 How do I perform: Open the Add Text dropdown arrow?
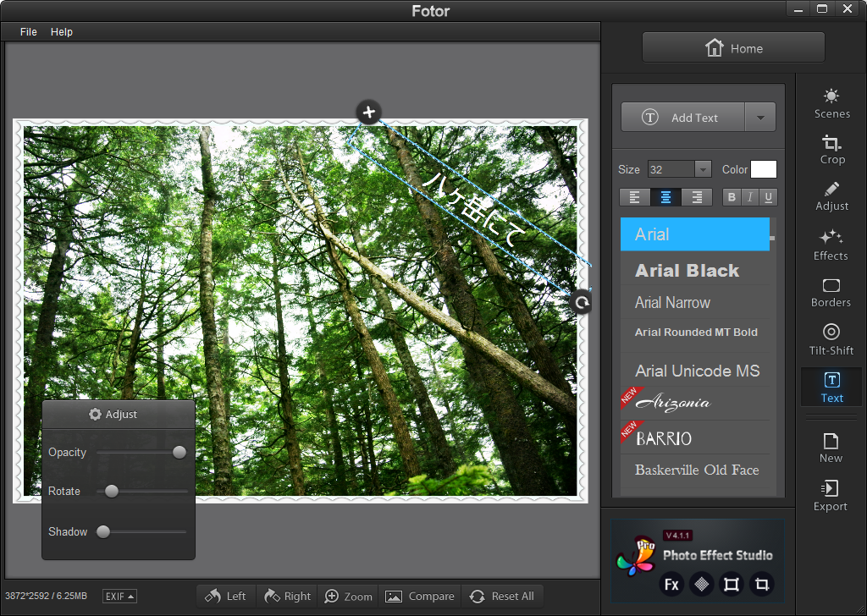pyautogui.click(x=760, y=117)
